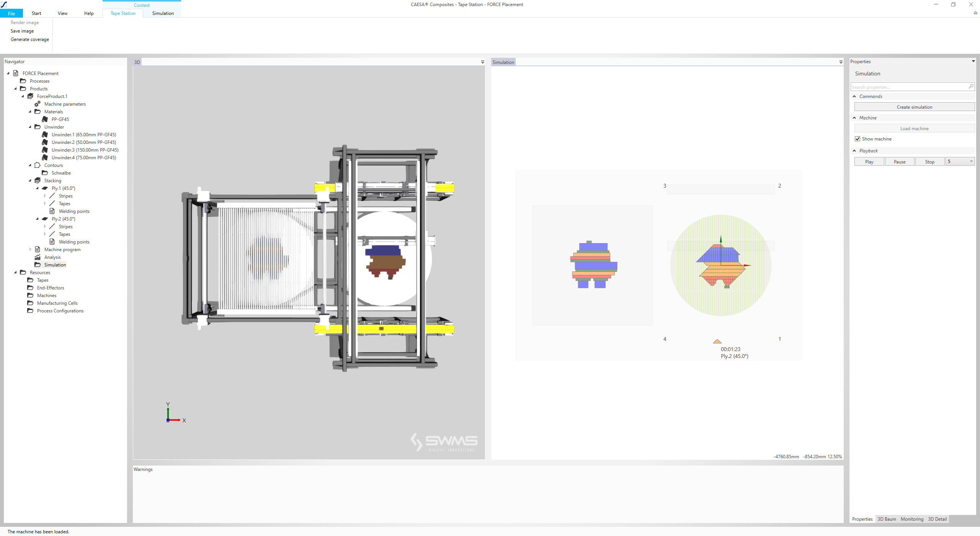
Task: Click the Manufacturing Cells folder icon
Action: (x=30, y=303)
